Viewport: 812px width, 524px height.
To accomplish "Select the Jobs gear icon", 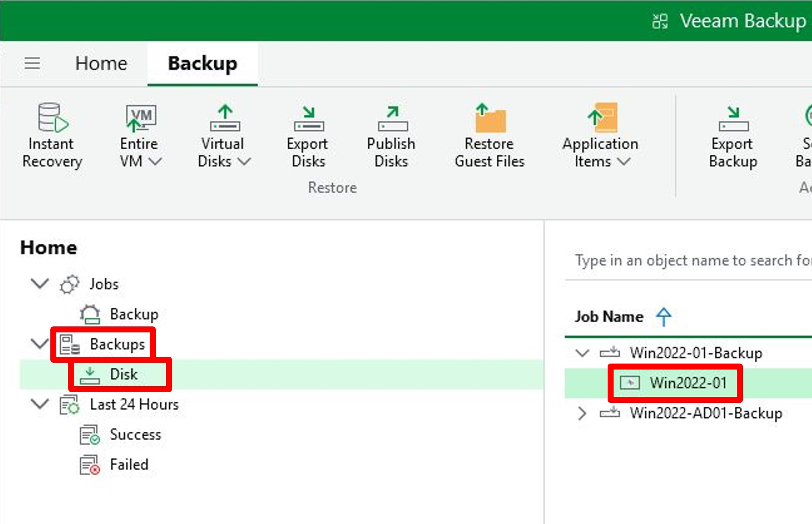I will [x=70, y=284].
